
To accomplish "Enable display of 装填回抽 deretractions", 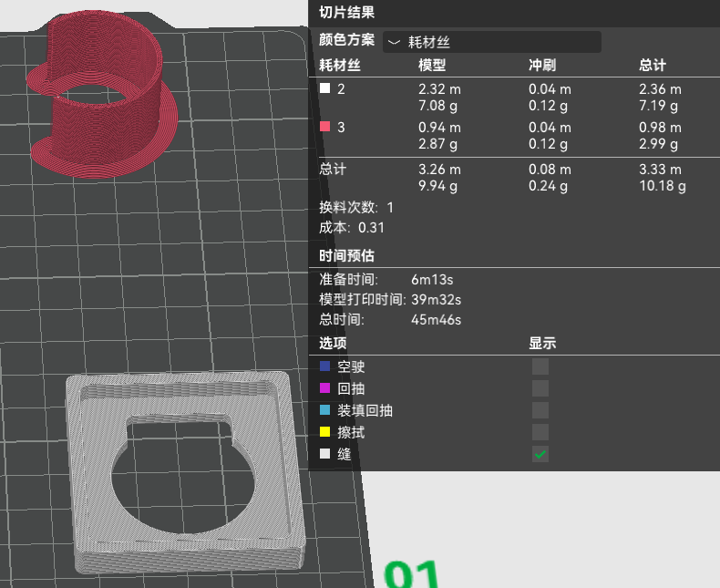I will click(540, 410).
